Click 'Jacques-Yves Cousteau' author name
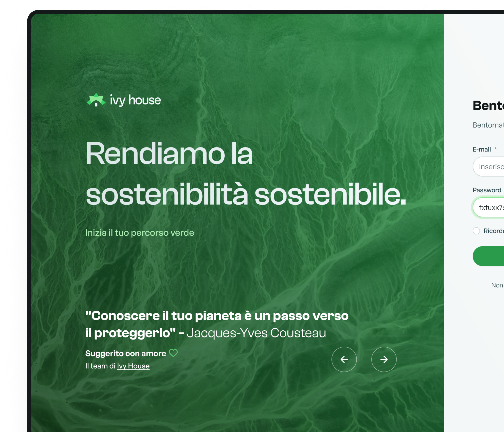 256,333
